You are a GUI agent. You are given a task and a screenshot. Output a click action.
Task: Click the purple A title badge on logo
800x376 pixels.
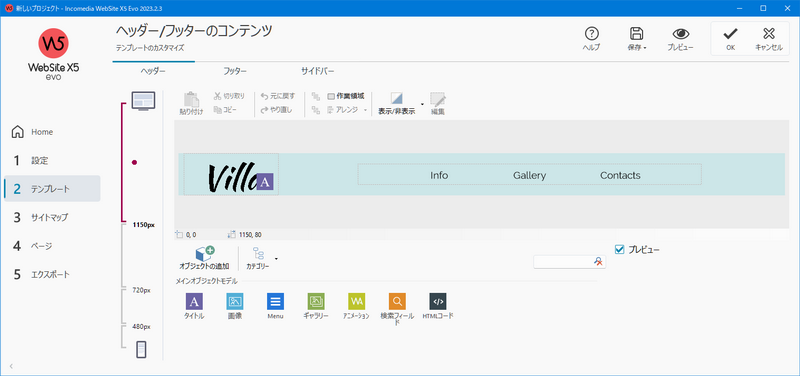click(x=265, y=182)
